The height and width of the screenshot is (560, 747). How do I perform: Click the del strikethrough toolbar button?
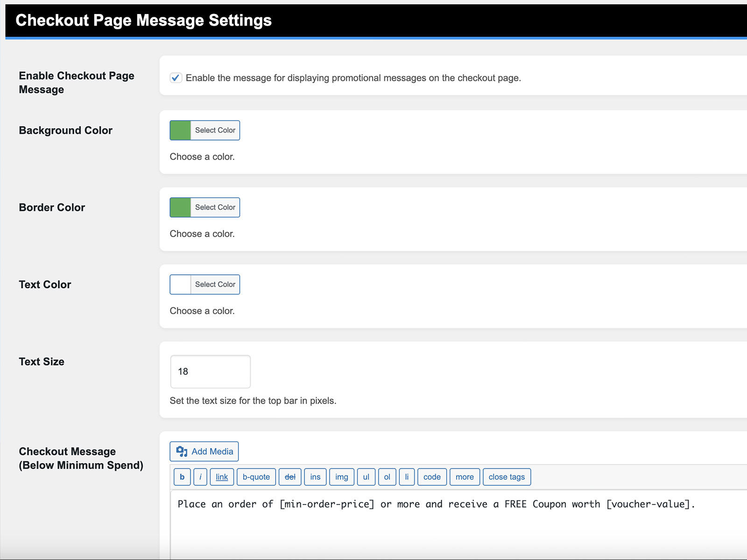coord(290,477)
